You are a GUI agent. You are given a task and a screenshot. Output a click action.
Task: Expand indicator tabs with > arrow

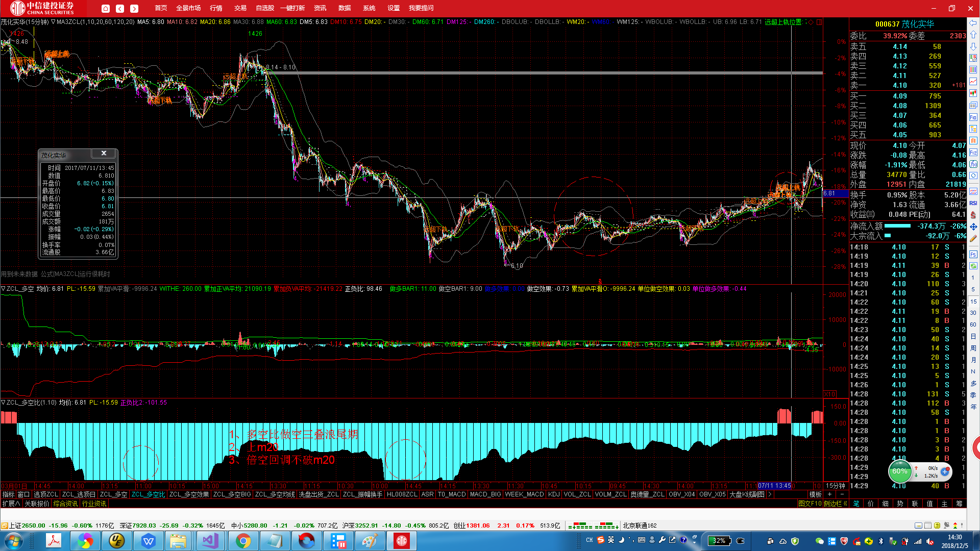770,494
